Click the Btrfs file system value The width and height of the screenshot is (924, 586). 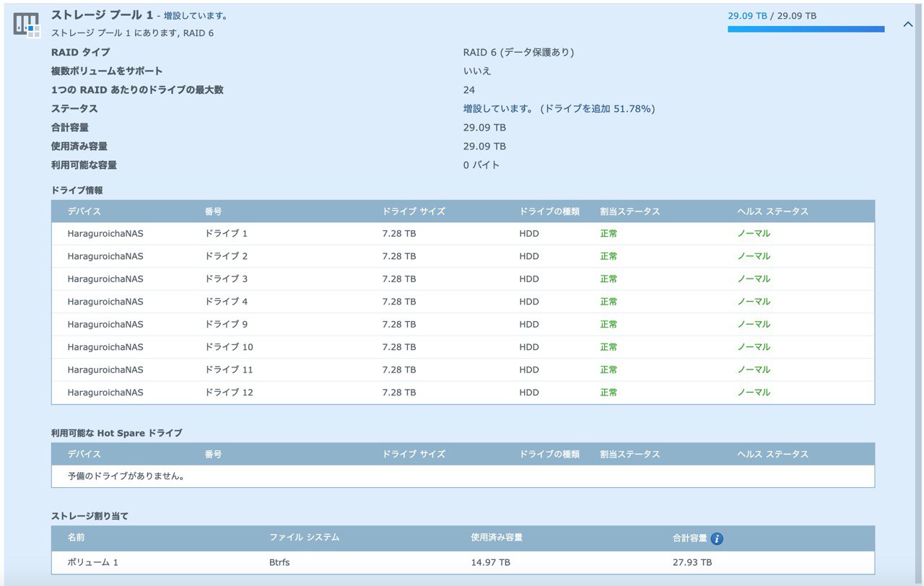coord(279,562)
